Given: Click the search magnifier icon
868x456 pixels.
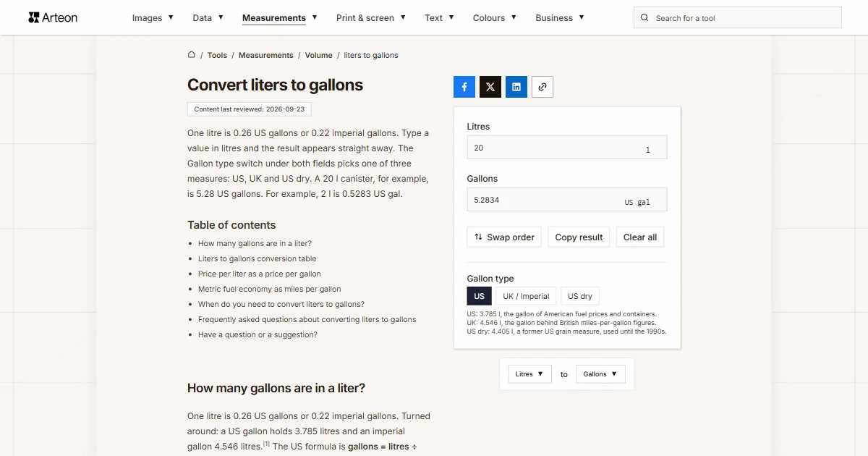Looking at the screenshot, I should (645, 18).
